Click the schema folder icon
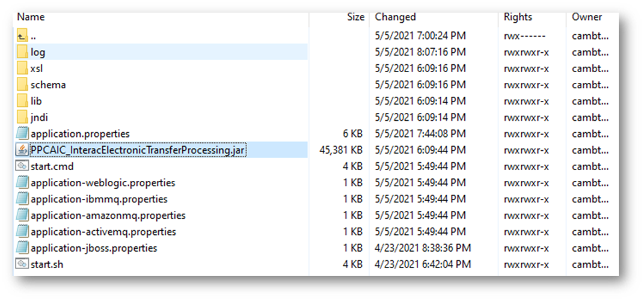 click(22, 85)
